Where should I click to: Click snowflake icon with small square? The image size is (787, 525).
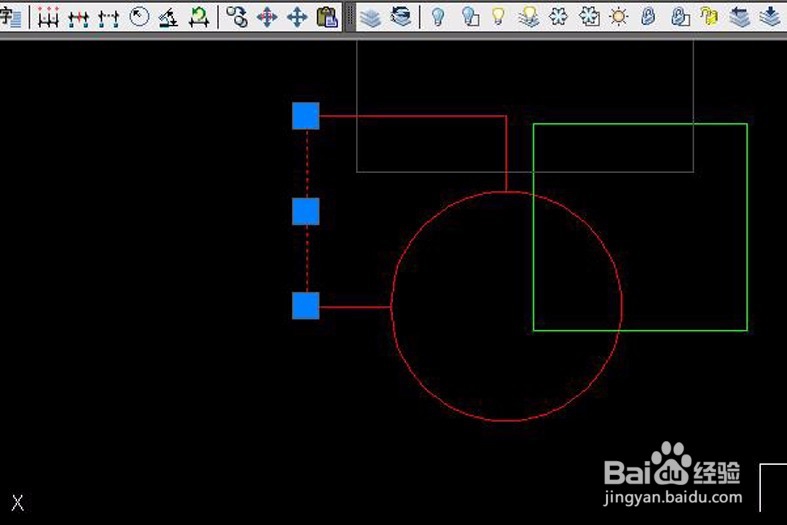click(589, 17)
